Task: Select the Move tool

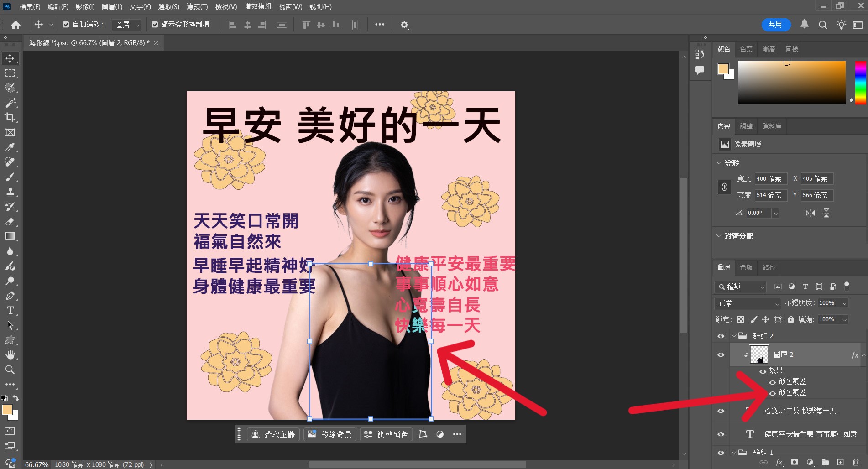Action: point(10,58)
